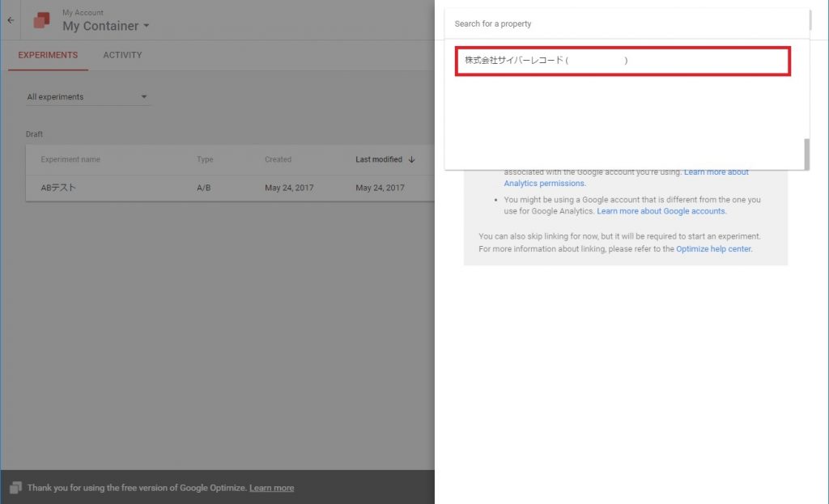Open the Optimize help center link

coord(713,249)
